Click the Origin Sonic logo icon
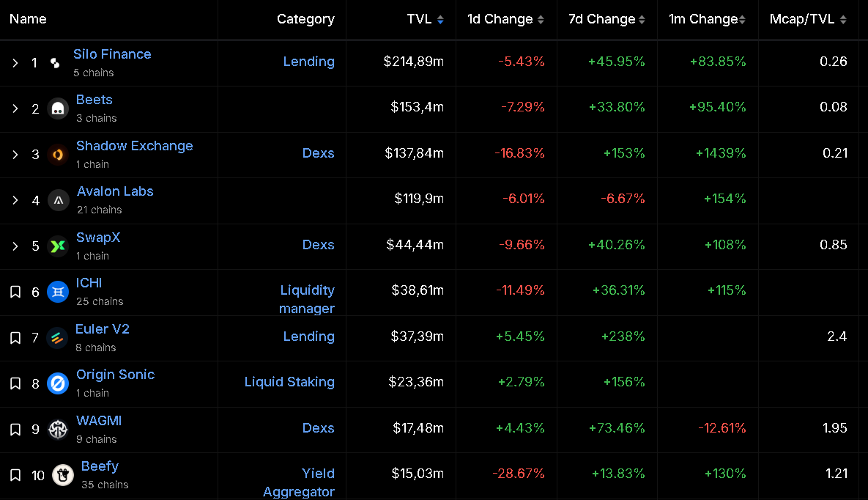This screenshot has width=868, height=500. coord(58,383)
